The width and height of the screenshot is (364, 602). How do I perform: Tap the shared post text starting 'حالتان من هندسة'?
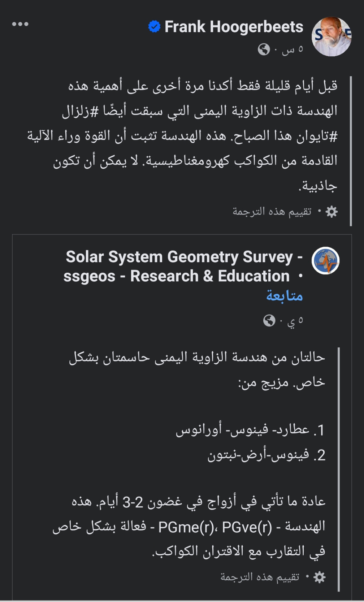click(x=197, y=369)
